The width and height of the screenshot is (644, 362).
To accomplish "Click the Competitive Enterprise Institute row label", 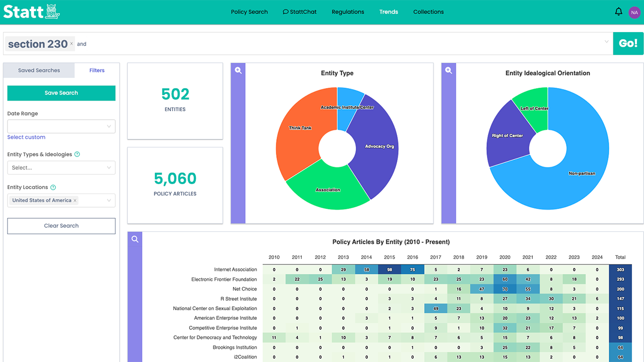I will coord(223,328).
